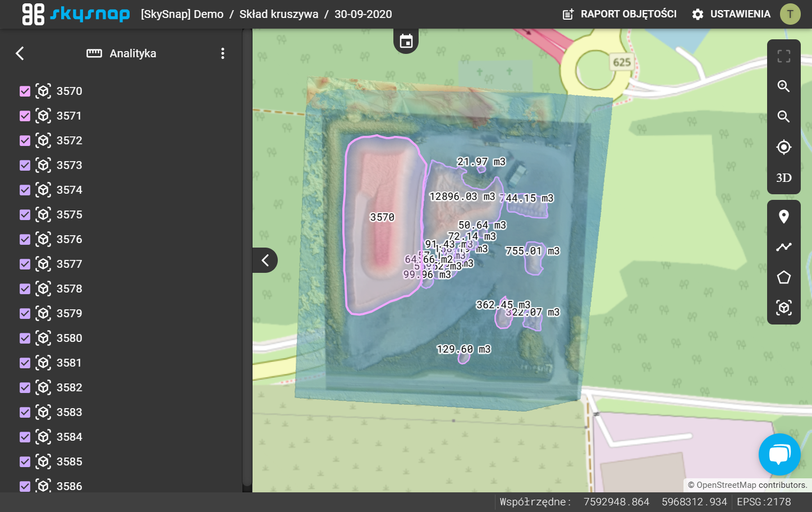Screen dimensions: 812x512
Task: Open the calendar date picker on the map
Action: click(406, 41)
